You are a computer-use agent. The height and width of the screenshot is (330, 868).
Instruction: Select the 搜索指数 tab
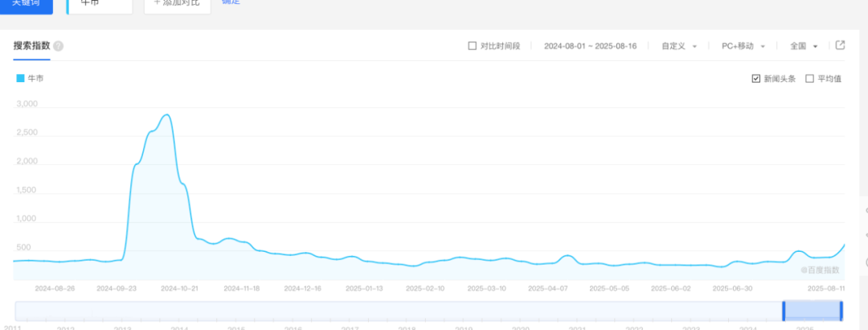(32, 46)
